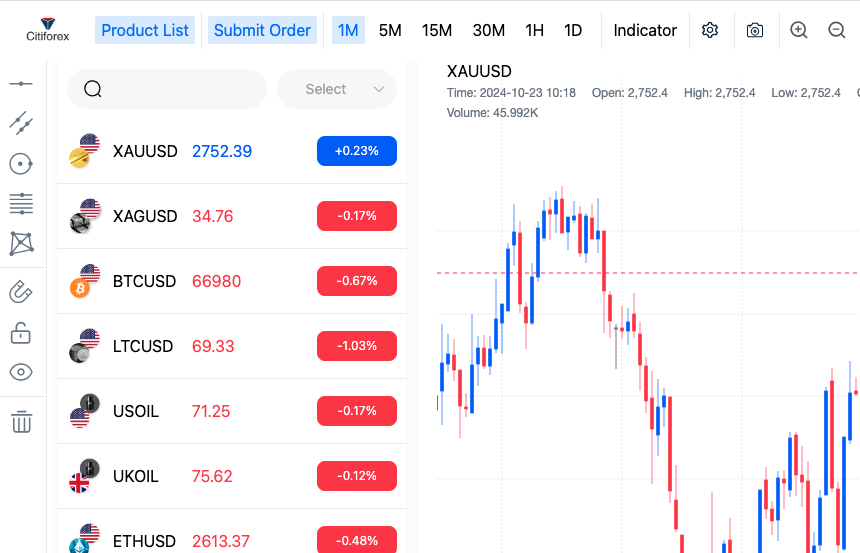This screenshot has width=860, height=553.
Task: Pick the wave pattern drawing tool
Action: [21, 243]
